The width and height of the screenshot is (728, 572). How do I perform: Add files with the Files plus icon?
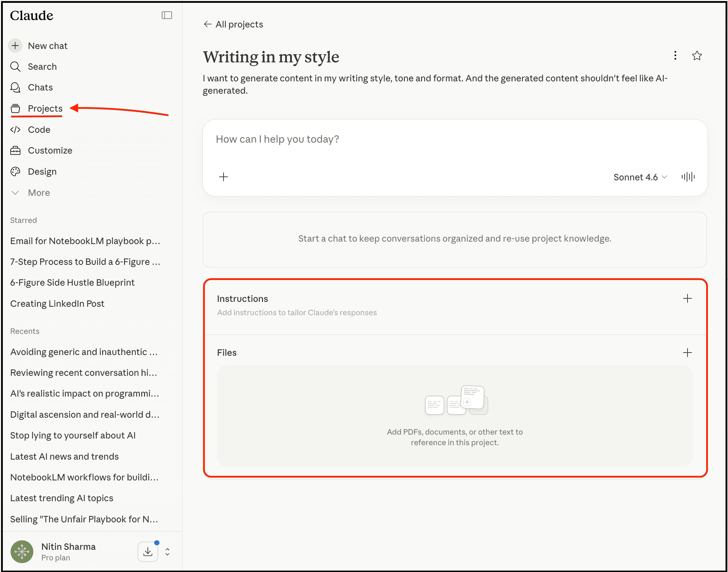688,353
